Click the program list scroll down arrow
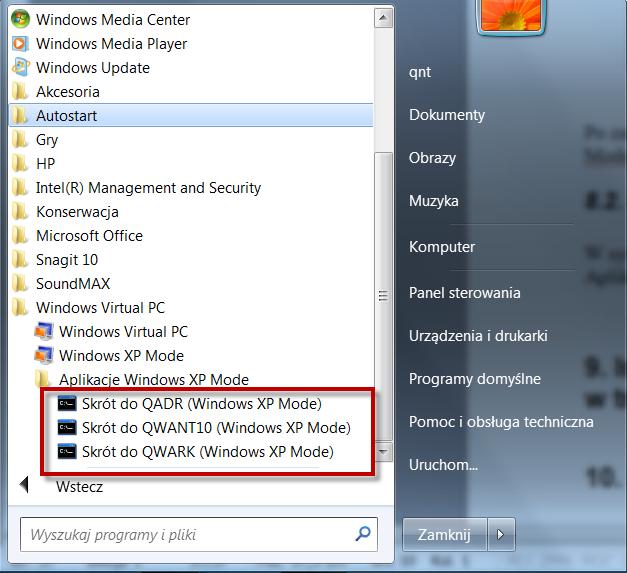 pyautogui.click(x=383, y=451)
